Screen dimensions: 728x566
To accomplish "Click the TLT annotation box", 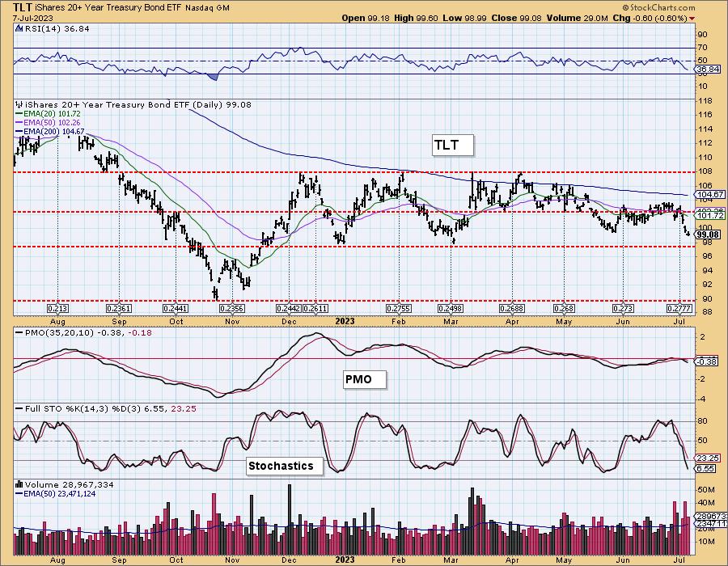I will click(453, 146).
